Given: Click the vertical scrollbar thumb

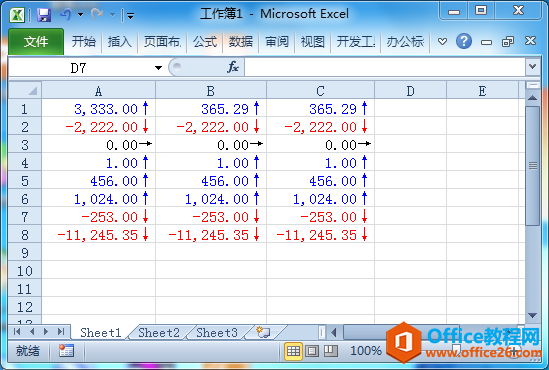Looking at the screenshot, I should pyautogui.click(x=533, y=166).
